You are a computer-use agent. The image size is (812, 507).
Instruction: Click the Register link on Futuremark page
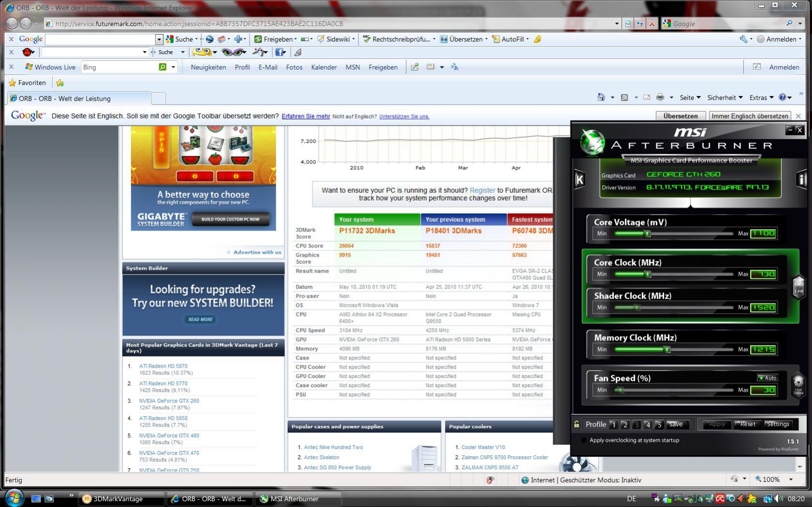[x=482, y=190]
